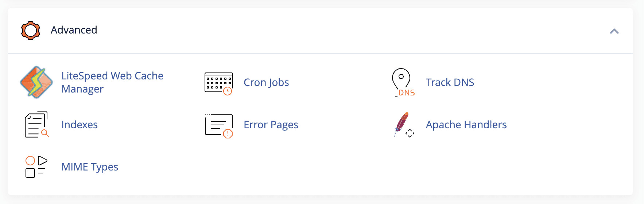The height and width of the screenshot is (204, 644).
Task: Open the Indexes document icon
Action: [36, 125]
